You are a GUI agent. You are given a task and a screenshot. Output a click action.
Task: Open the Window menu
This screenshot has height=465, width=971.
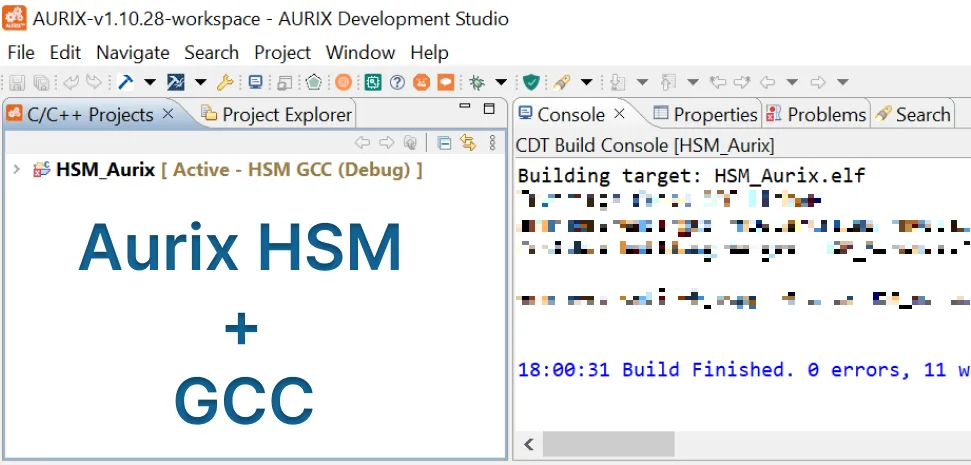pos(360,53)
